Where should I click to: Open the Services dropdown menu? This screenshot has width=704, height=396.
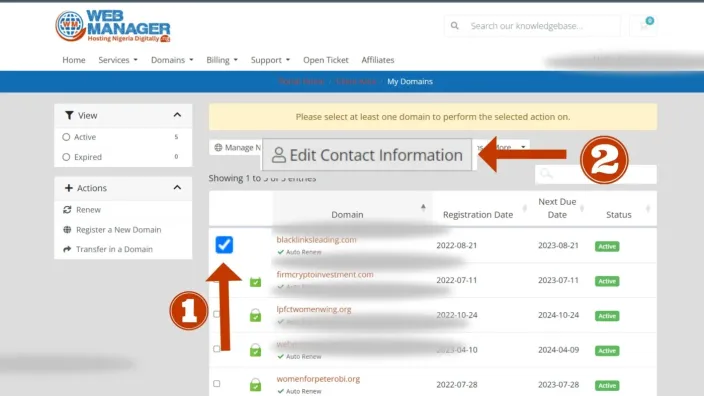click(x=118, y=60)
